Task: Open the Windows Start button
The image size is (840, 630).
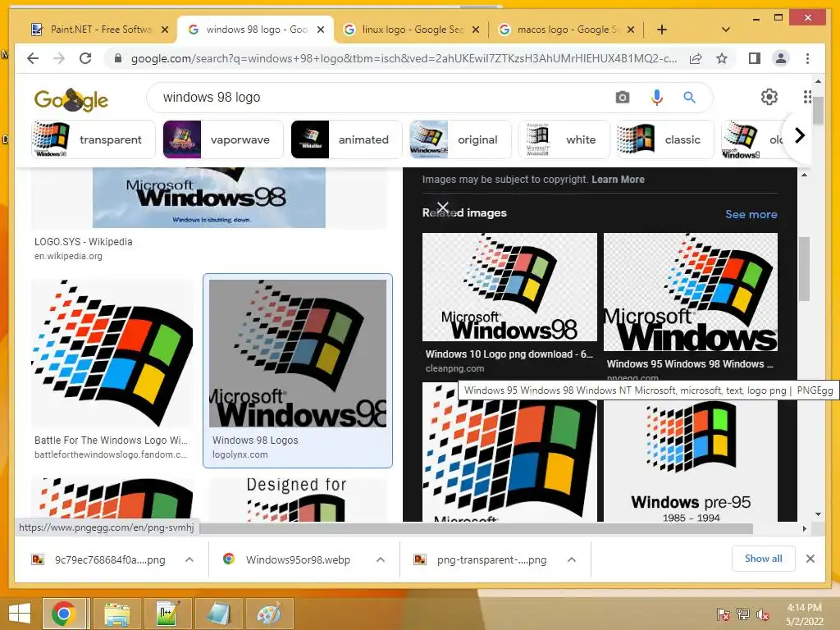Action: (20, 614)
